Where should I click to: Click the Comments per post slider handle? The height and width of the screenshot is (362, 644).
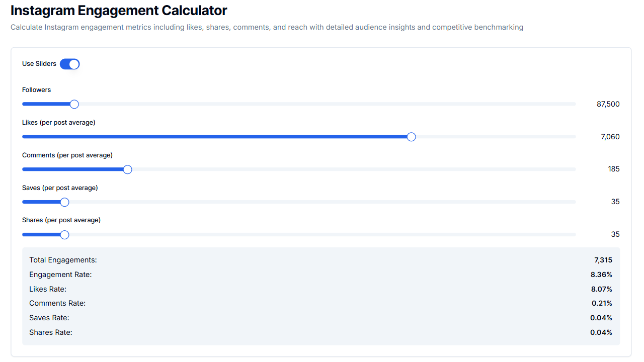point(127,169)
